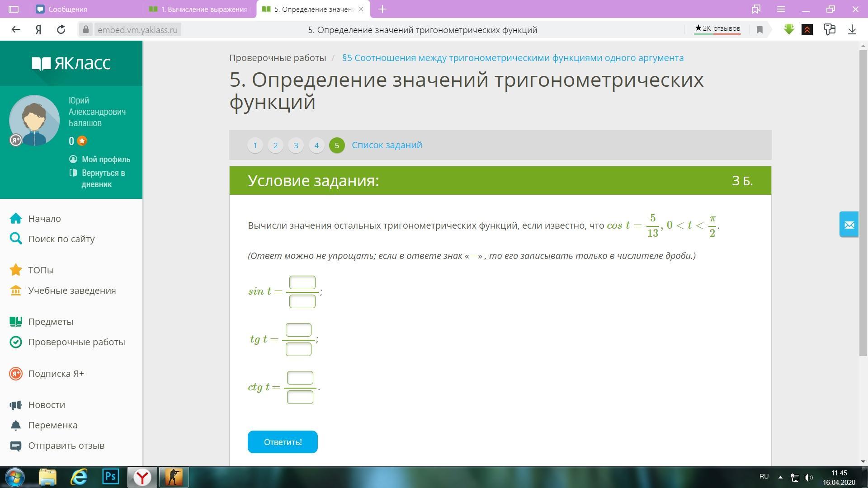Screen dimensions: 868x488
Task: Click the envelope message icon on right edge
Action: (x=849, y=225)
